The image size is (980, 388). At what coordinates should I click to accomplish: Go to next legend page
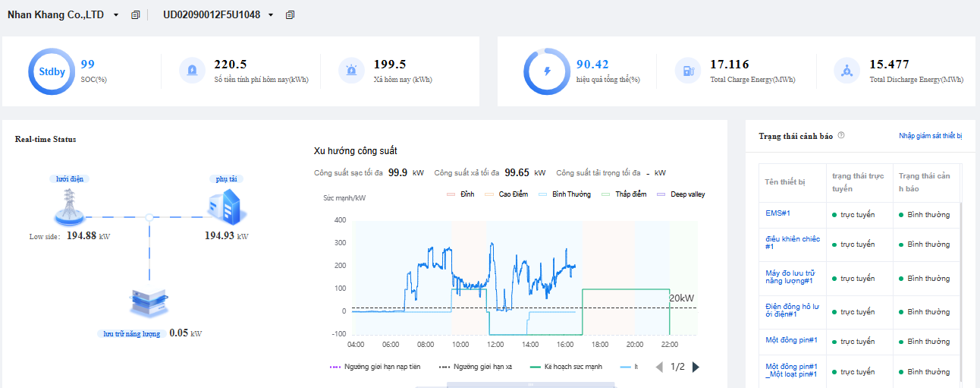click(x=696, y=367)
